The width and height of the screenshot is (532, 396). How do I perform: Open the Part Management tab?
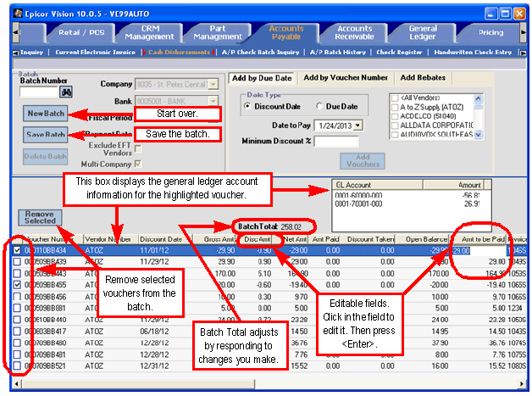click(x=218, y=32)
